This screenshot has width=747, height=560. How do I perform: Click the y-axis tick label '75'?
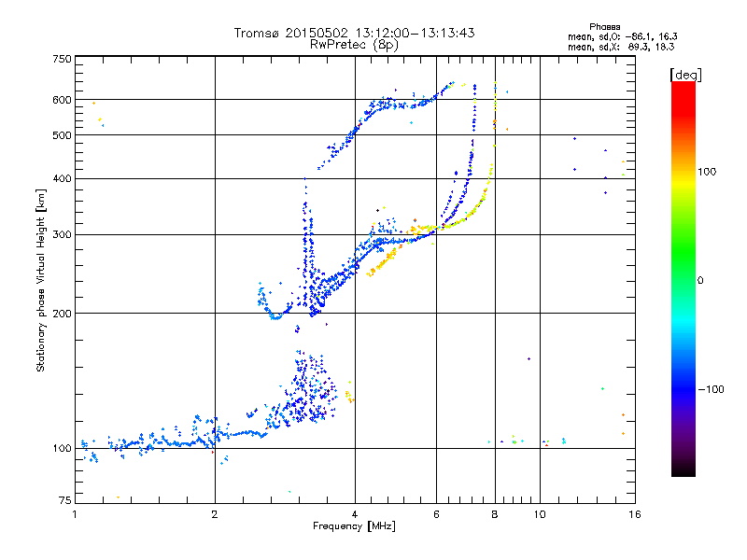coord(65,500)
